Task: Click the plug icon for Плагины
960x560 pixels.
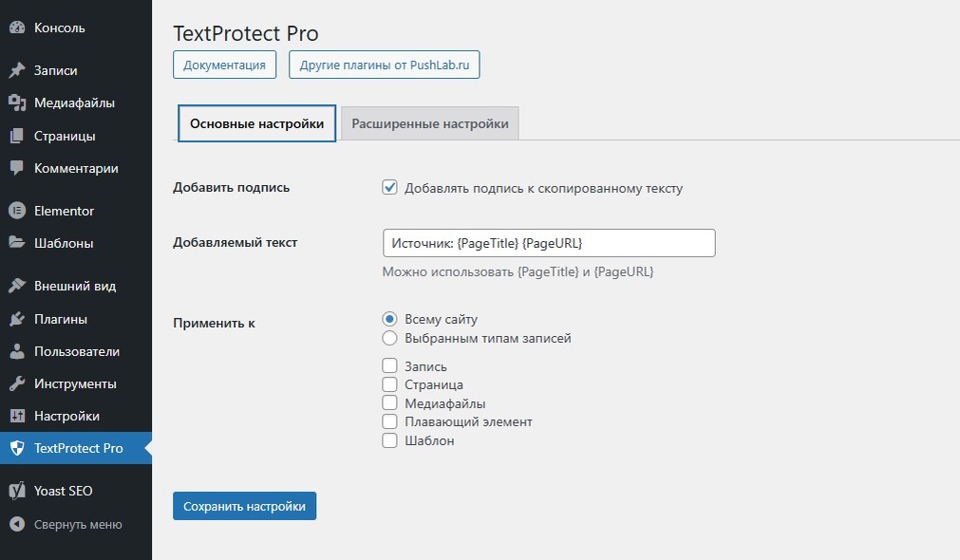Action: 16,319
